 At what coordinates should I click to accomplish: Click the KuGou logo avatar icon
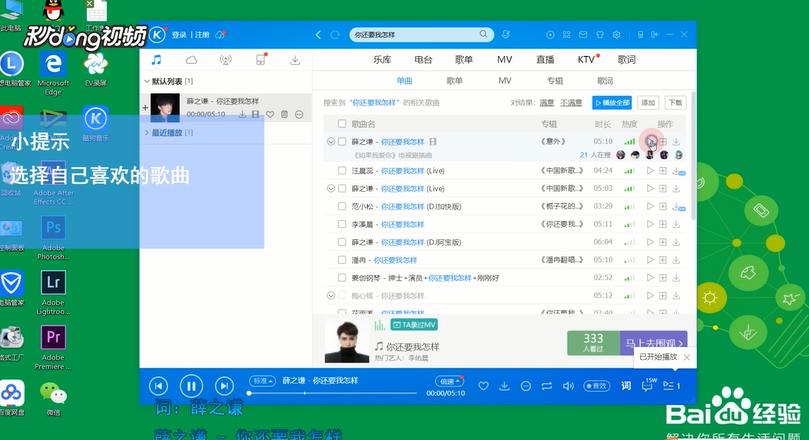coord(157,35)
